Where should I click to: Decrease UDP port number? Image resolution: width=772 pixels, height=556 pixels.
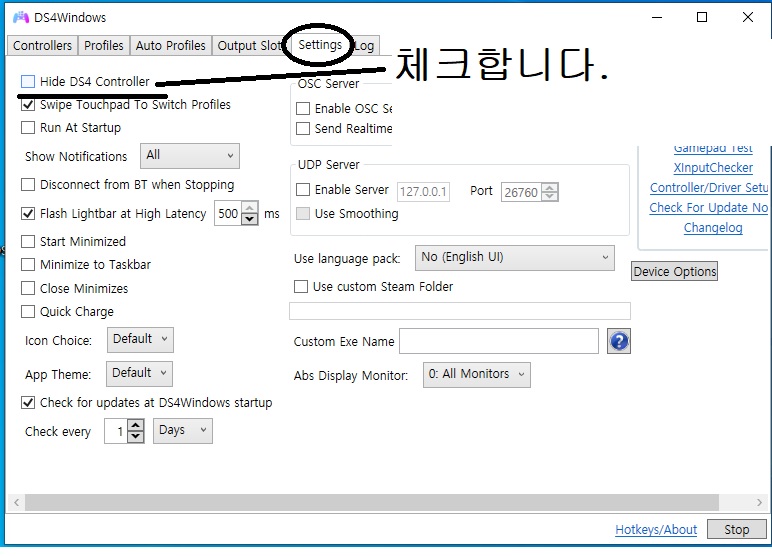tap(549, 196)
